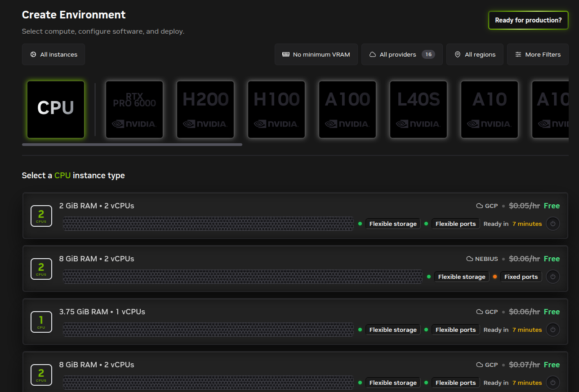The width and height of the screenshot is (579, 392).
Task: Pick the A100 NVIDIA GPU card
Action: tap(347, 110)
